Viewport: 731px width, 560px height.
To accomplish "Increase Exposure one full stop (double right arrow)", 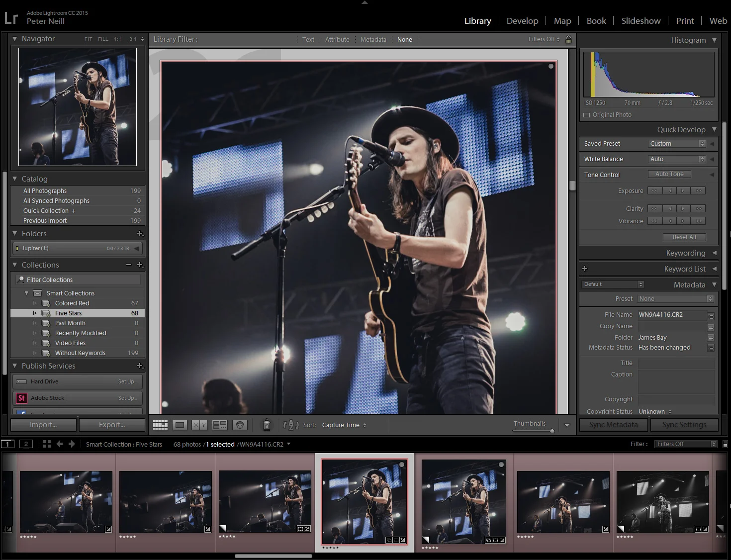I will [699, 190].
